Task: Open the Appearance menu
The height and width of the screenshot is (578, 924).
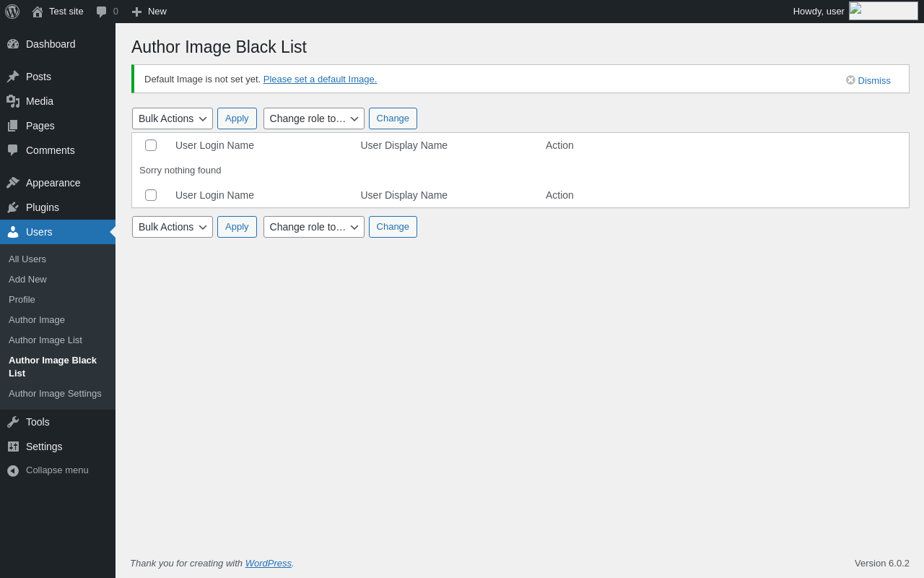Action: [58, 183]
